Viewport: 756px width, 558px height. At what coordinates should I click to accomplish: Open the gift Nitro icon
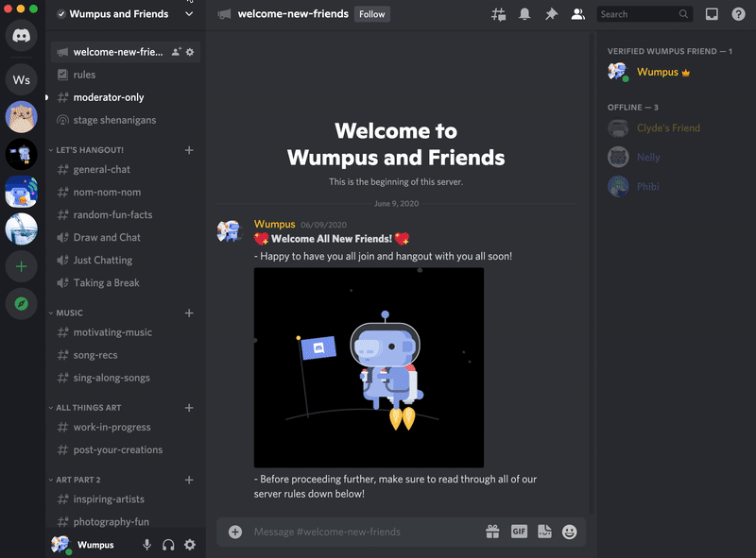(492, 532)
